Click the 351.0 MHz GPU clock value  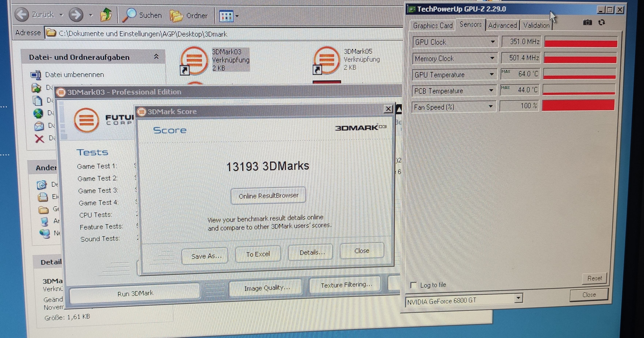coord(521,42)
